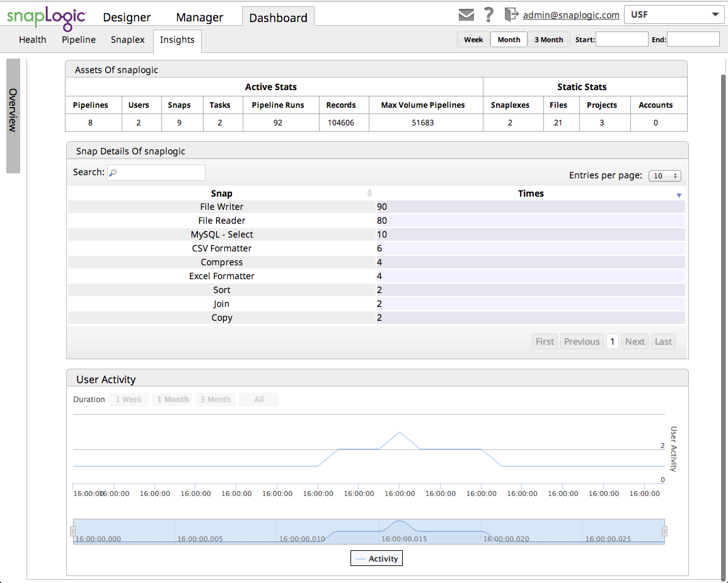
Task: Switch to the Manager tab
Action: tap(200, 17)
